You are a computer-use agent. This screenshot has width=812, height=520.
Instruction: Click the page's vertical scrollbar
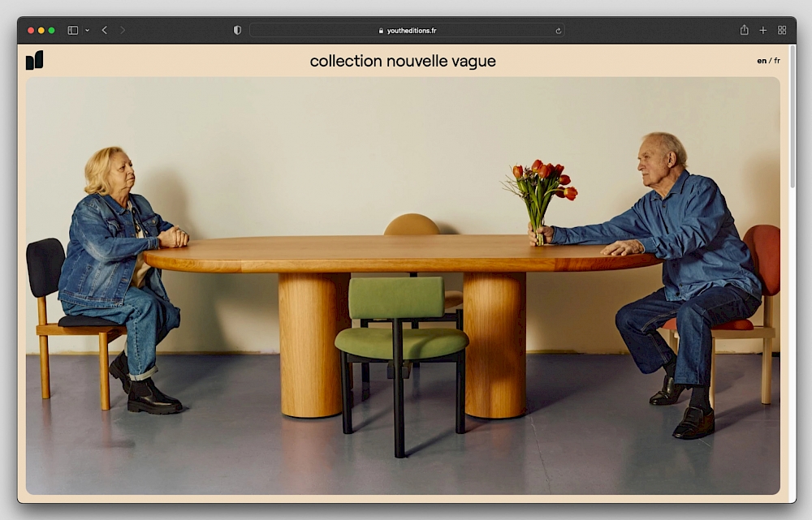tap(792, 122)
